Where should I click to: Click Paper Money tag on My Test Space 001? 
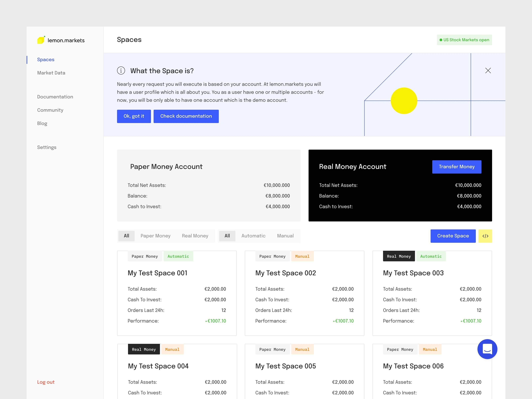pyautogui.click(x=145, y=256)
